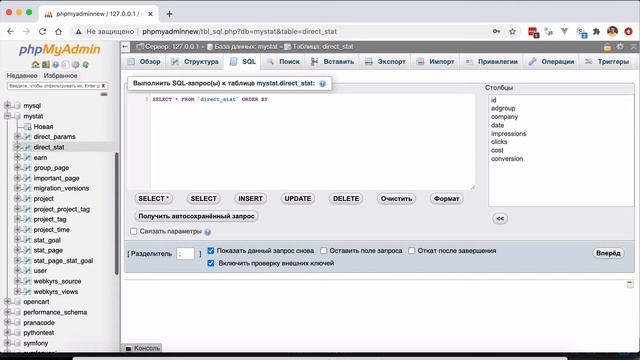Viewport: 640px width, 360px height.
Task: Click the SELECT * button
Action: tap(153, 199)
